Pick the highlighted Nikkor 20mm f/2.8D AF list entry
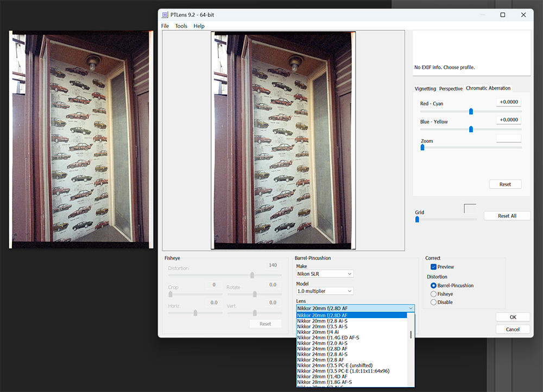This screenshot has height=392, width=543. tap(351, 315)
